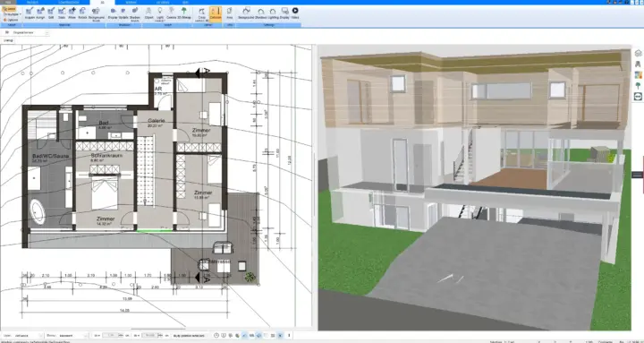Click the bathtub in the Bad/WC/Sauna room
Screen dimensions: 644x343
(x=38, y=212)
